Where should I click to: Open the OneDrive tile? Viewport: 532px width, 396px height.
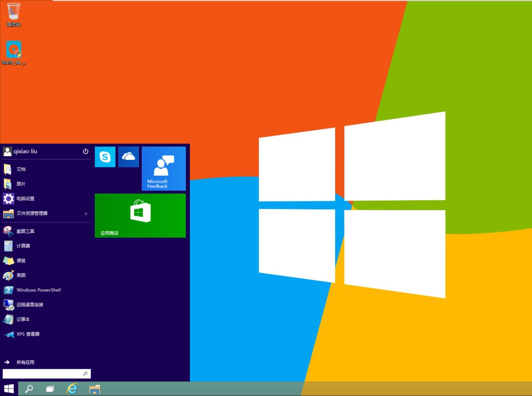coord(128,157)
